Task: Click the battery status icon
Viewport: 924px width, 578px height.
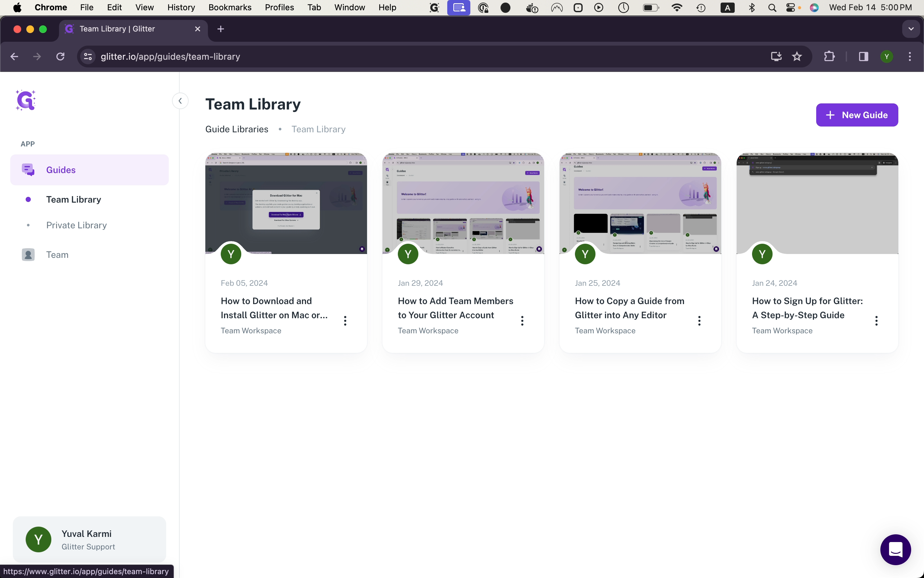Action: tap(651, 7)
